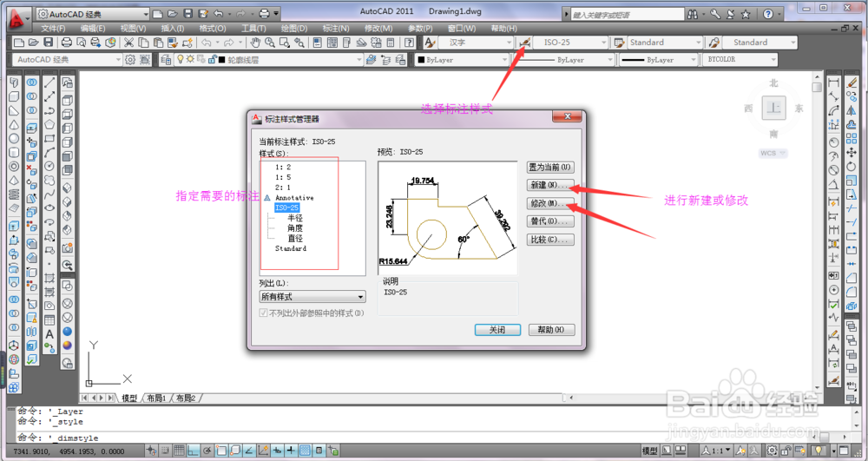The height and width of the screenshot is (461, 868).
Task: Click Cut icon in Standard toolbar
Action: pos(128,42)
